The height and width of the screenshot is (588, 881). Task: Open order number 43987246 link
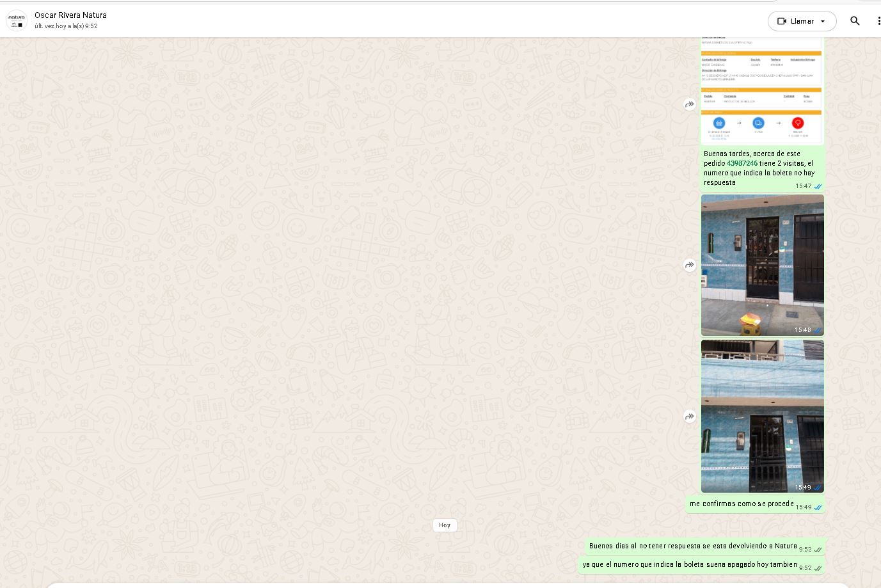[x=742, y=163]
